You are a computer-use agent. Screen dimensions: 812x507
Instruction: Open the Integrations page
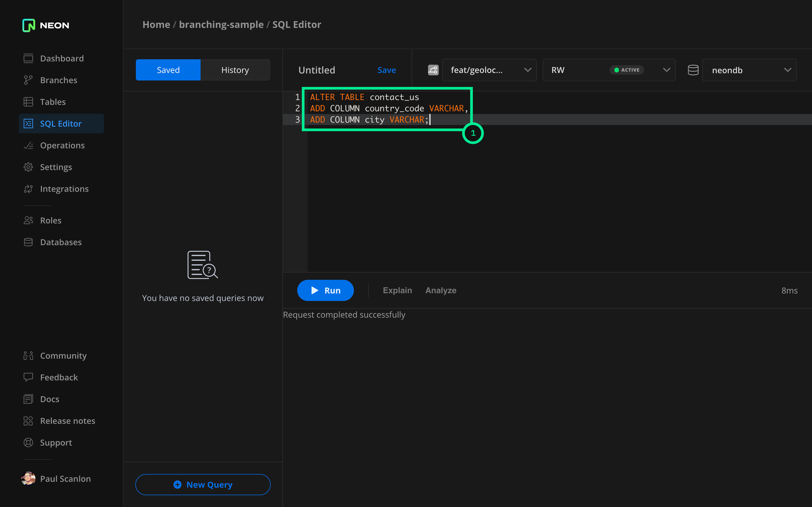[x=64, y=189]
